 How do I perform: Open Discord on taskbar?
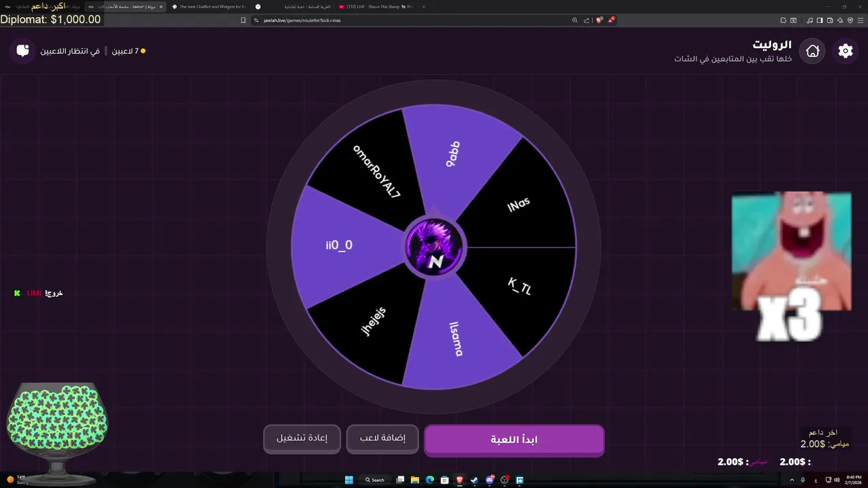point(490,480)
